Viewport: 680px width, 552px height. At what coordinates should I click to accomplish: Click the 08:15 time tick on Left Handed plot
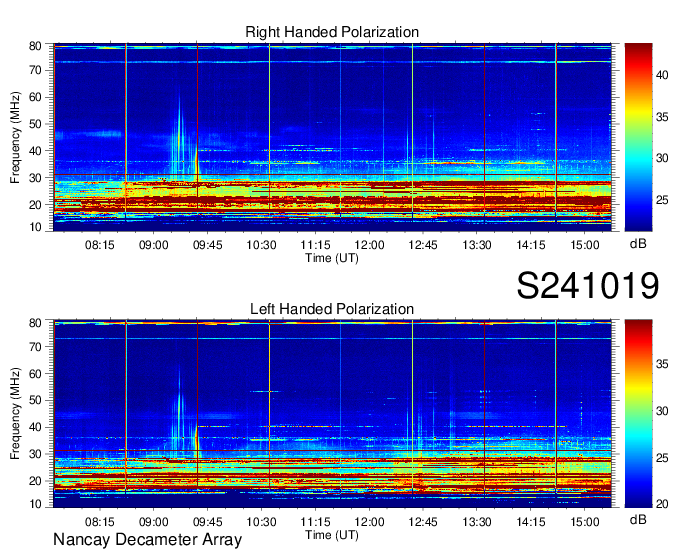coord(99,522)
